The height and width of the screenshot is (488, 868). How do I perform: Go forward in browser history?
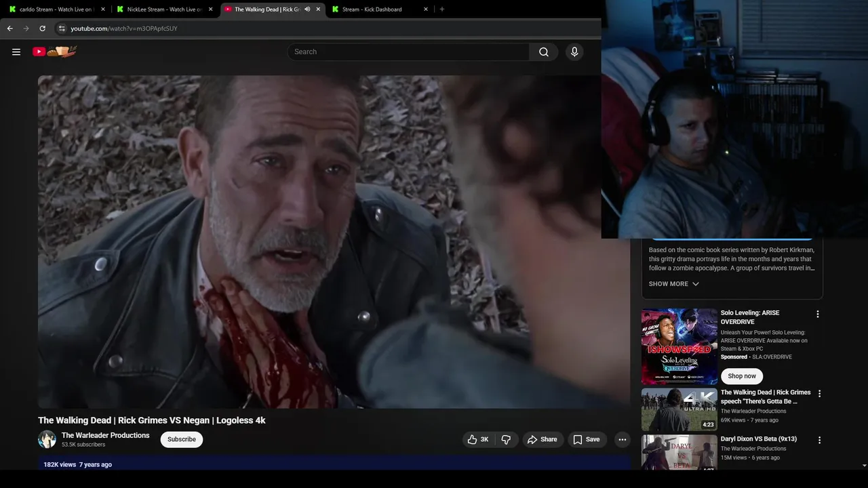(x=26, y=28)
